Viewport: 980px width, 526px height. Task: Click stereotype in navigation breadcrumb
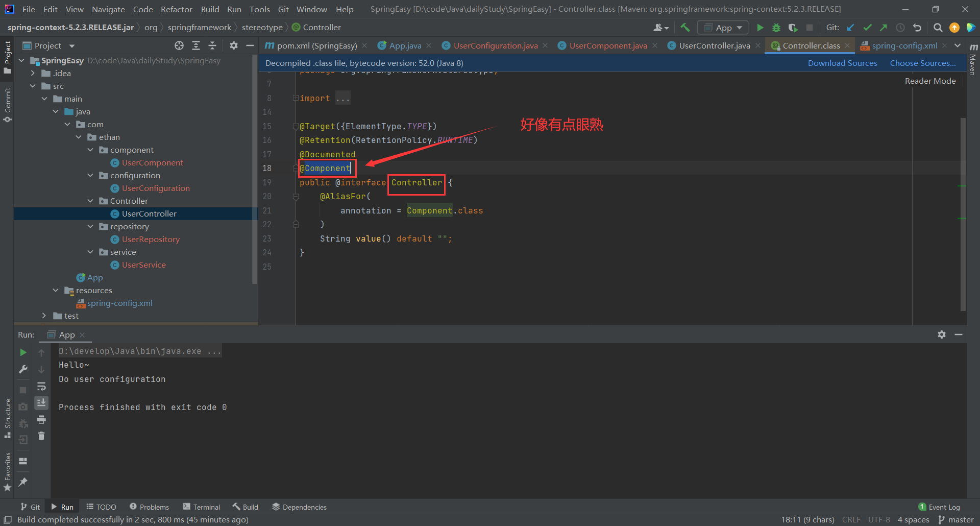click(262, 28)
